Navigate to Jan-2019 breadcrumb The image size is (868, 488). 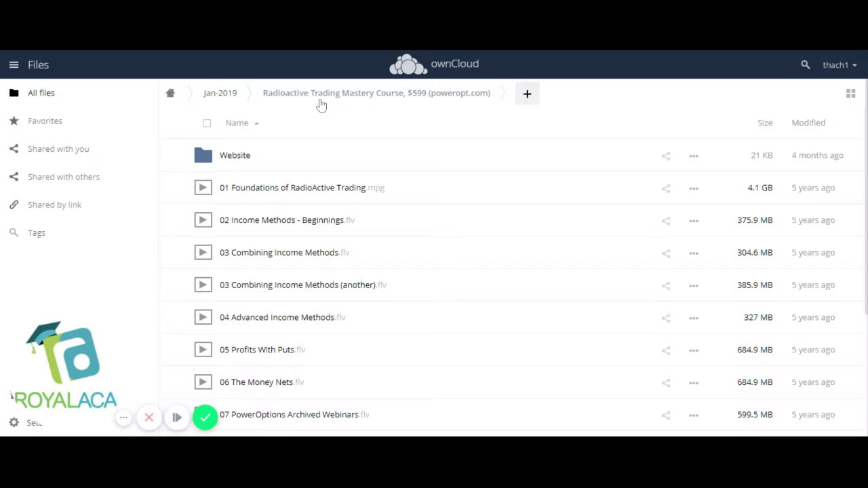tap(220, 93)
